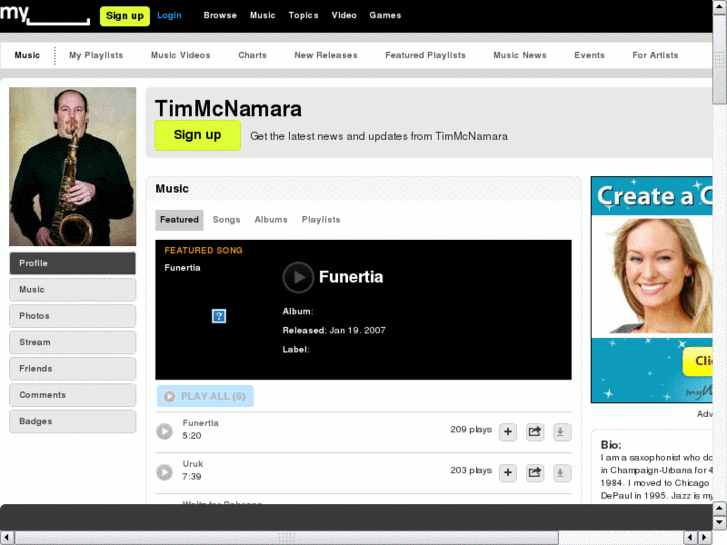This screenshot has height=545, width=727.
Task: Click the my___ site logo
Action: (x=45, y=15)
